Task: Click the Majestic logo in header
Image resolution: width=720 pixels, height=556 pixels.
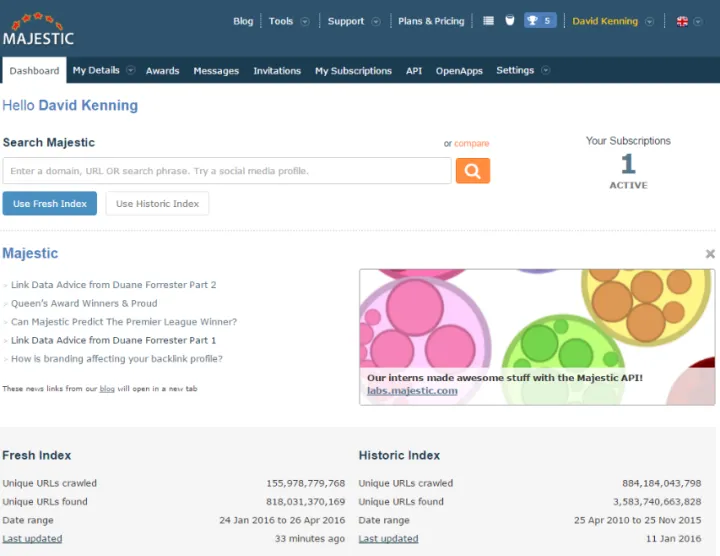Action: (38, 30)
